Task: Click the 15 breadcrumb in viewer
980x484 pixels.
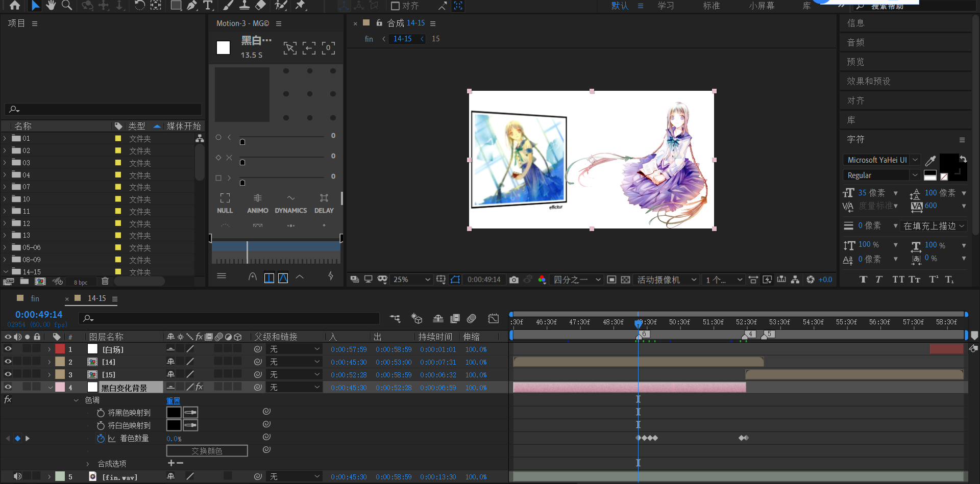Action: (x=435, y=39)
